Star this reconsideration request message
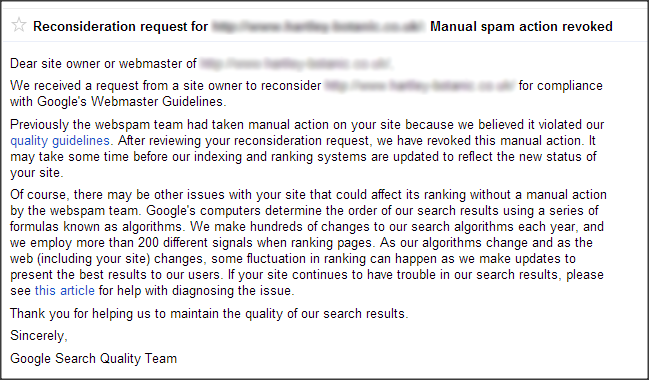The image size is (649, 380). pyautogui.click(x=19, y=25)
